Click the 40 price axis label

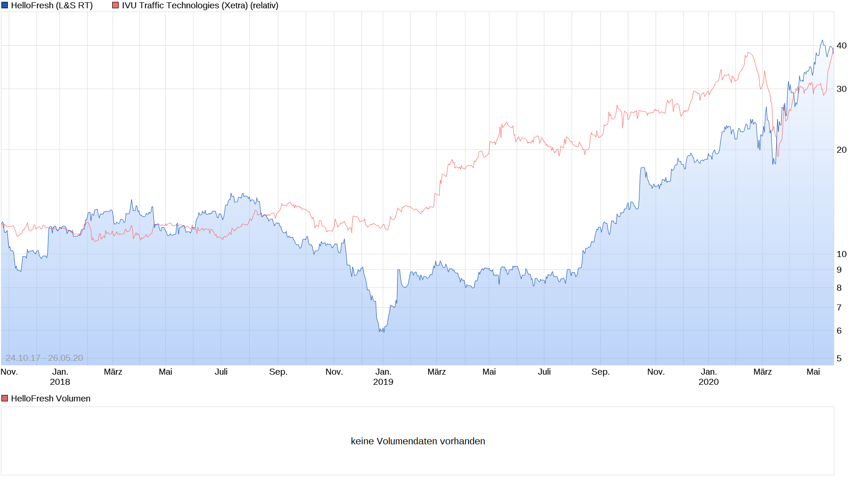click(x=842, y=46)
